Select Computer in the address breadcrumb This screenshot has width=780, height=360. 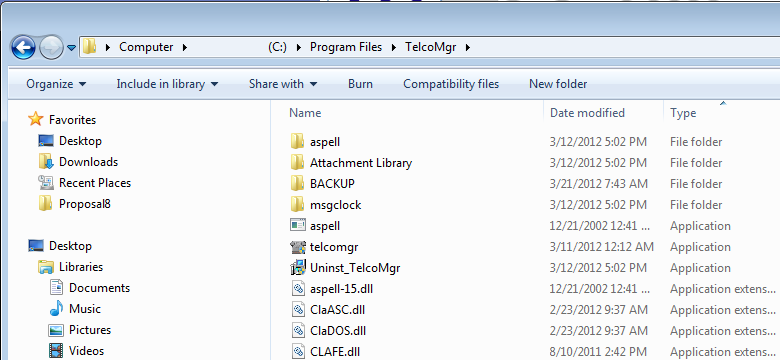pos(146,47)
